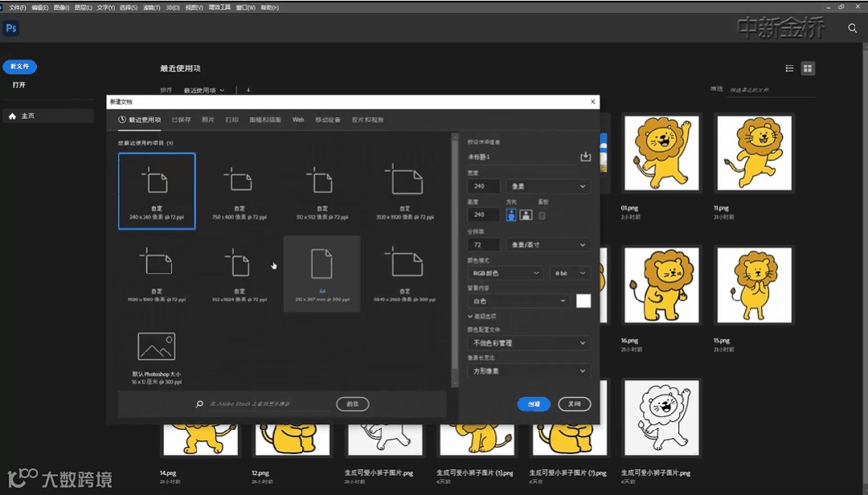Switch home screen to grid view
The image size is (868, 495).
(808, 68)
